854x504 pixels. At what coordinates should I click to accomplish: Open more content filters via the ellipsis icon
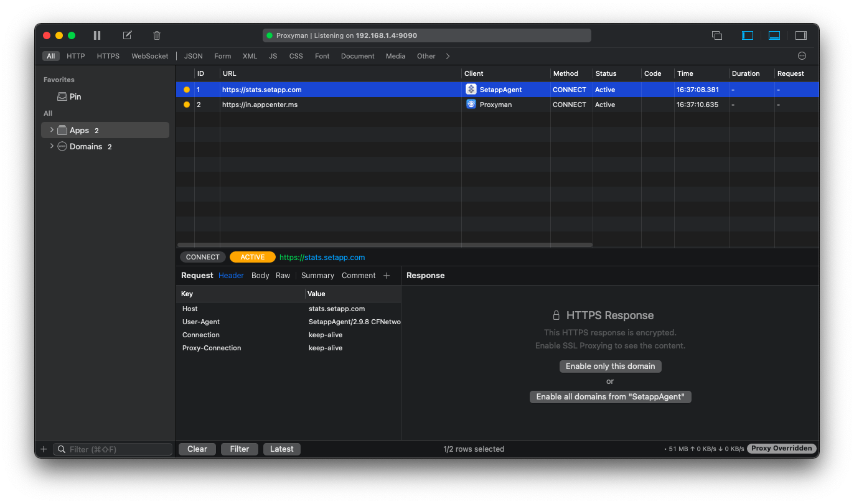tap(802, 56)
